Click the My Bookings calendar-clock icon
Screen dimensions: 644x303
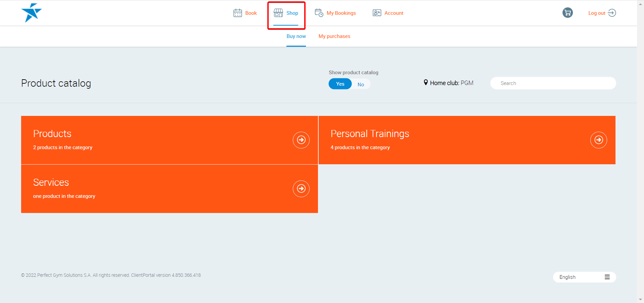click(319, 13)
